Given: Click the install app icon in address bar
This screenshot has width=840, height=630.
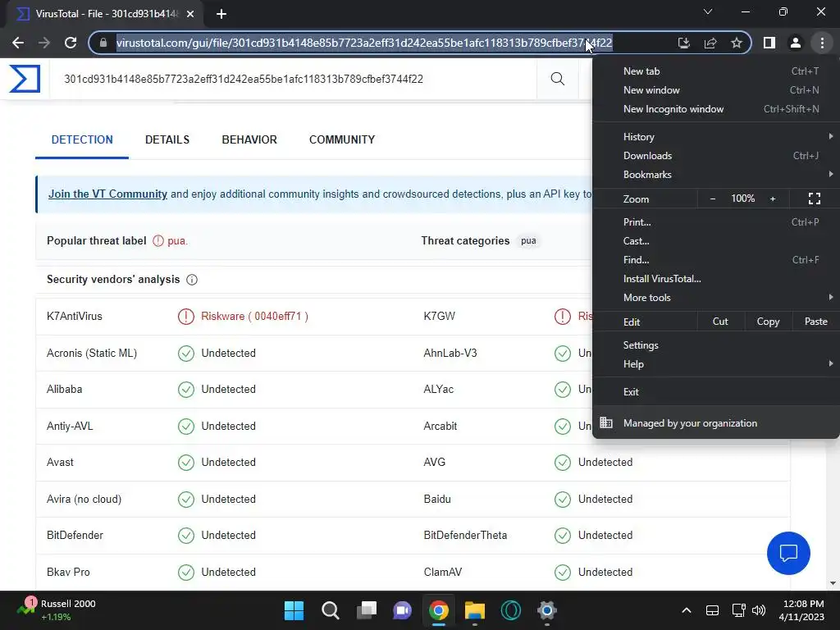Looking at the screenshot, I should (683, 43).
